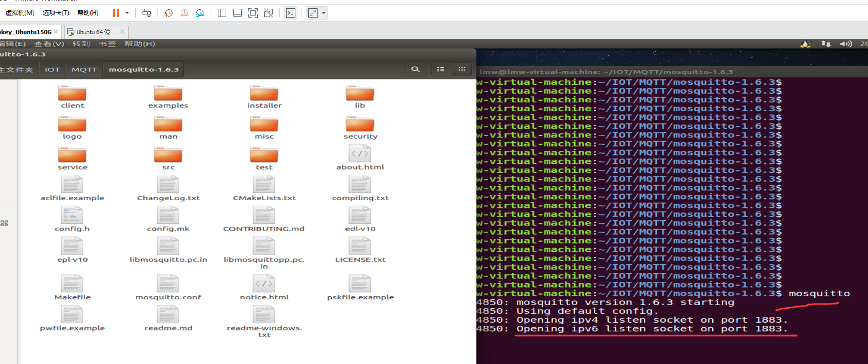Screen dimensions: 868x364
Task: Select the Makefile file
Action: point(72,287)
